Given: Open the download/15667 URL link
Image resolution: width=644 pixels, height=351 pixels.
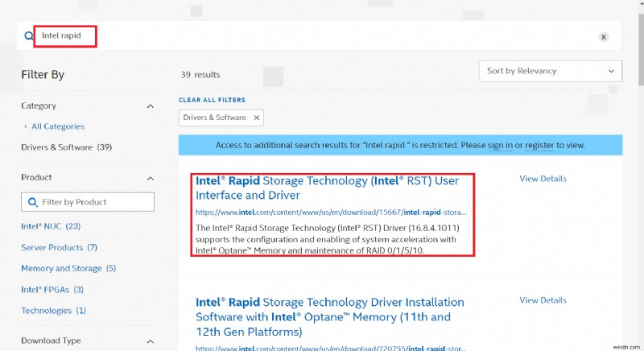Looking at the screenshot, I should 331,213.
